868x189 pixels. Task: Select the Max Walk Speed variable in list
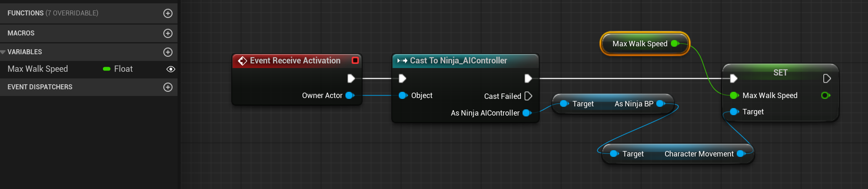(38, 69)
